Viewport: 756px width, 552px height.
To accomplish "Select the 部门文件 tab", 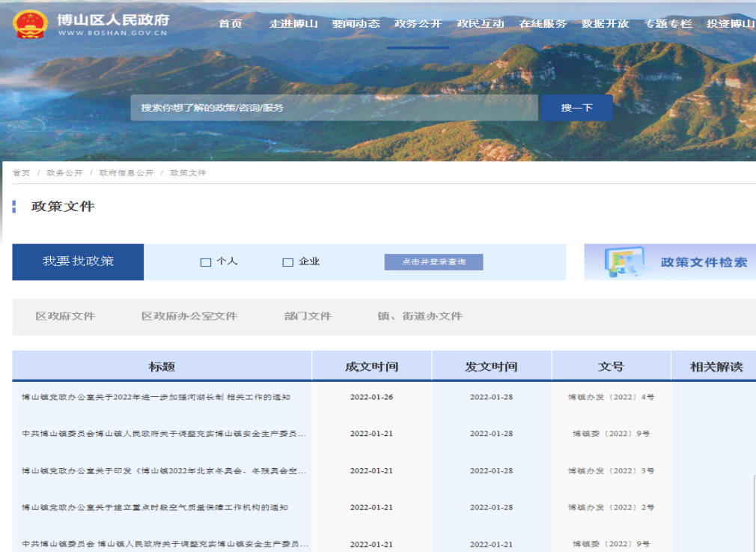I will click(x=308, y=316).
